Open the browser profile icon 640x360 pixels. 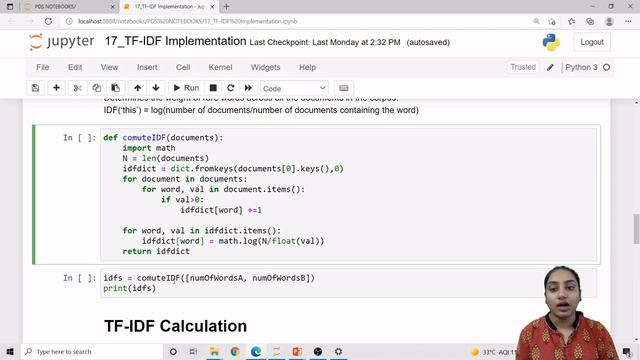click(609, 21)
